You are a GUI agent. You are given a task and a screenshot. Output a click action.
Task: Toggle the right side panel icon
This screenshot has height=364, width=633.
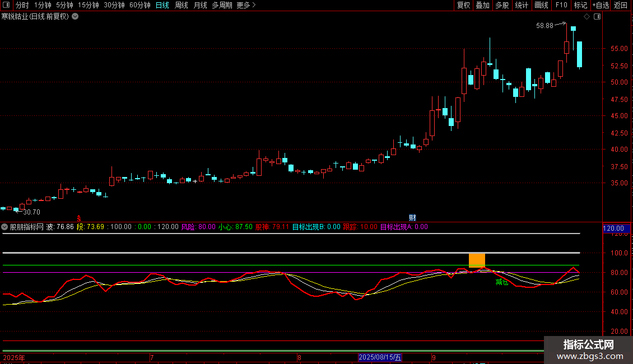597,17
